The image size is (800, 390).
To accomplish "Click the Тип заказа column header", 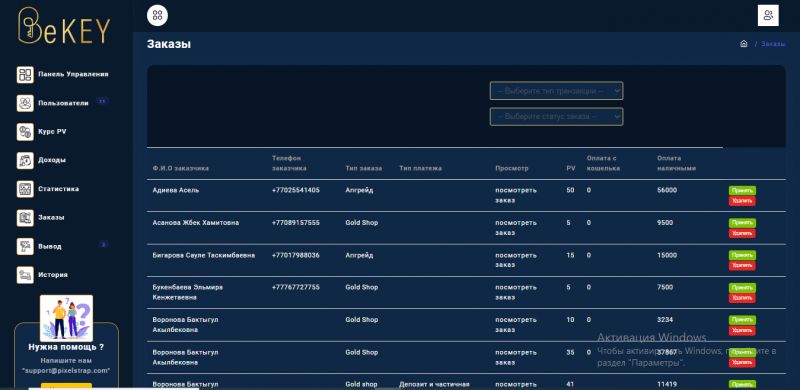I will (363, 168).
